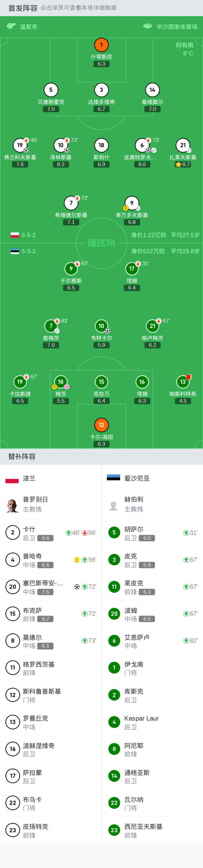The width and height of the screenshot is (203, 868).
Task: Click 帕斯科特希's number 13 badge
Action: [x=183, y=382]
